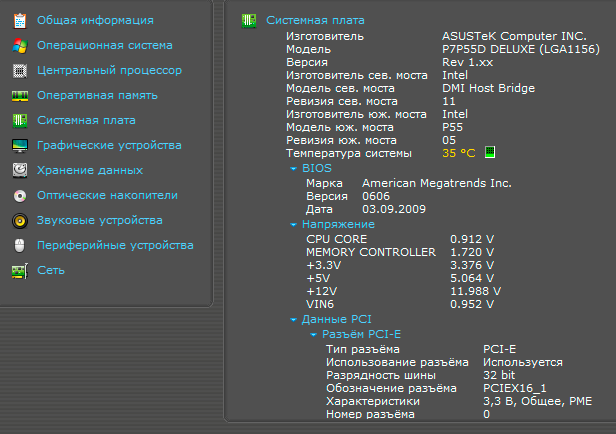Click the green board icon beside the Системная плата sidebar entry

click(x=20, y=121)
